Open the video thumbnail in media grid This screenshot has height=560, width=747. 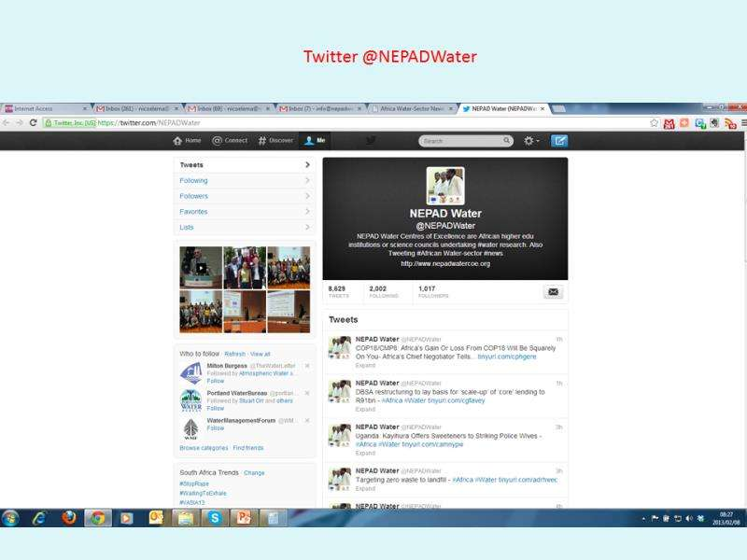(x=201, y=268)
